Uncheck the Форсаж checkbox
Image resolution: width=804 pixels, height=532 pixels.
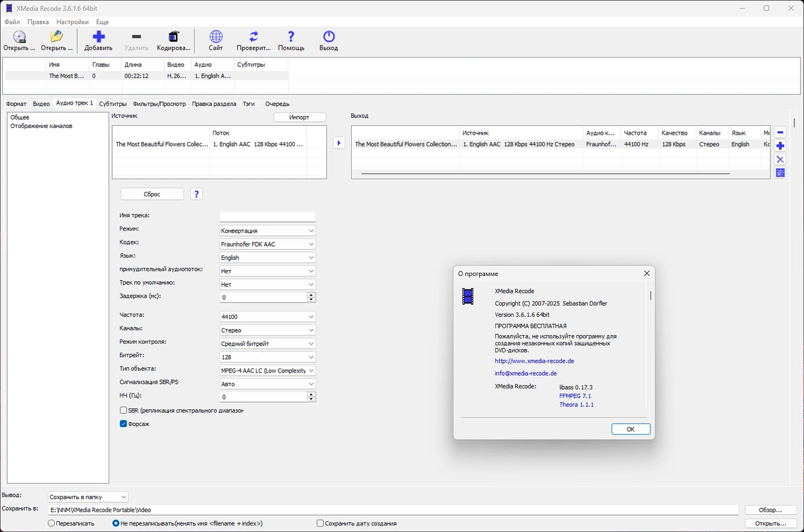pyautogui.click(x=123, y=423)
